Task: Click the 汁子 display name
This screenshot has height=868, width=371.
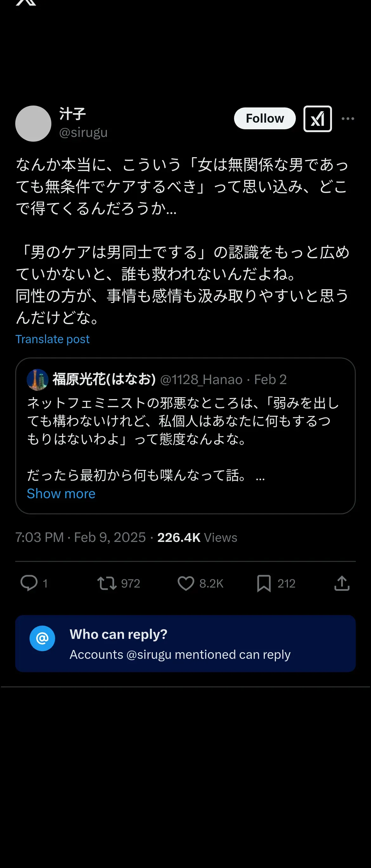Action: point(73,114)
